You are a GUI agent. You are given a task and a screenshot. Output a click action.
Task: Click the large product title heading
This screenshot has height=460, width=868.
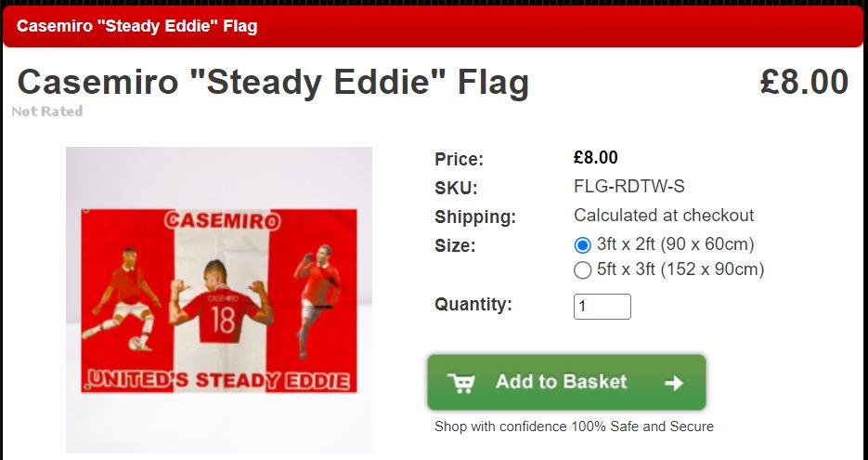[273, 83]
